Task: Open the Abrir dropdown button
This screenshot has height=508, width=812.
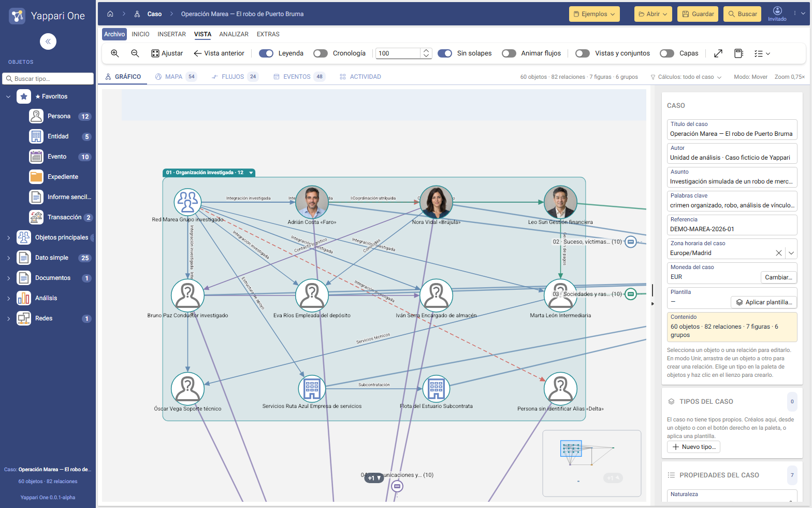Action: (x=653, y=14)
